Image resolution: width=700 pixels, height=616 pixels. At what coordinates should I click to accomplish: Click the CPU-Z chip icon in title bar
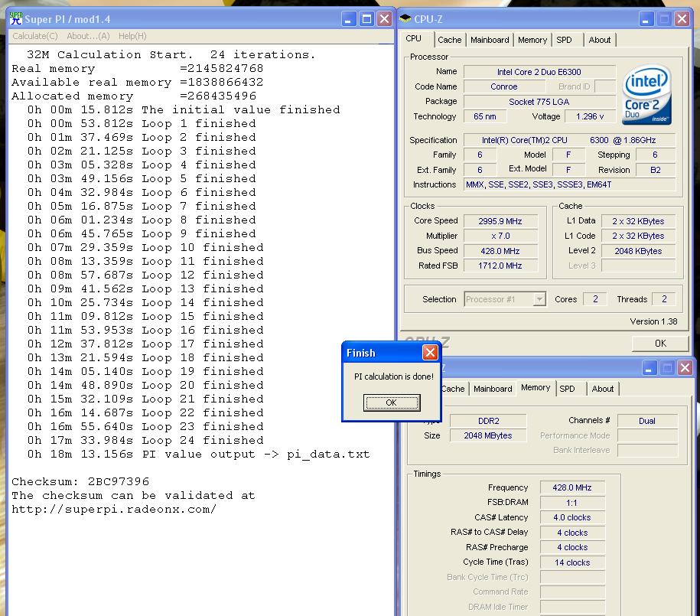[405, 19]
